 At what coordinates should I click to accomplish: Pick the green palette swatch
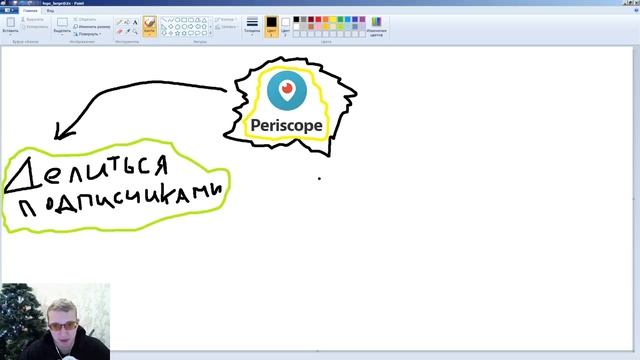tap(340, 19)
